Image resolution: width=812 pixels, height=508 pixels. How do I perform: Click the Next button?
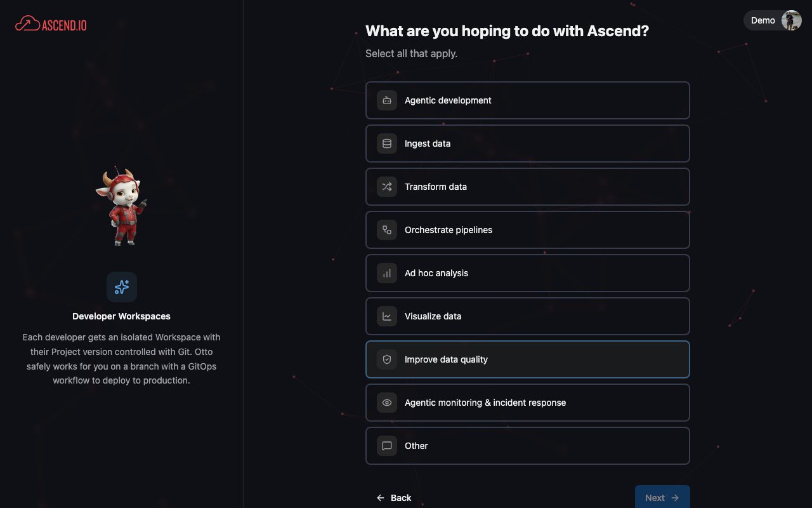click(x=662, y=497)
